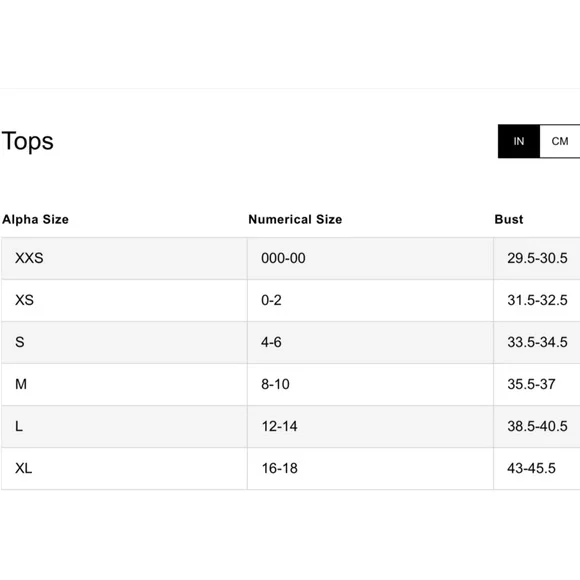This screenshot has width=580, height=580.
Task: Select numerical size 000-00 cell
Action: point(370,258)
